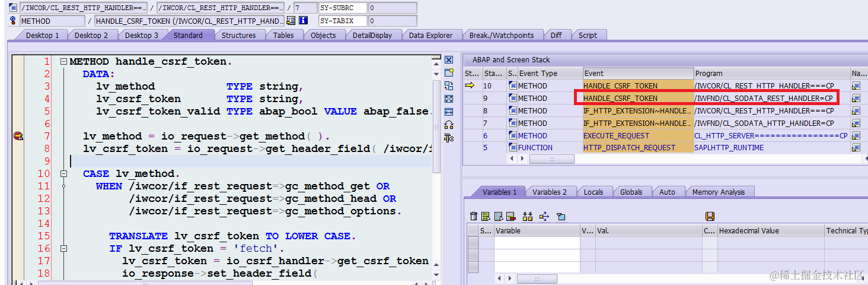Click the orange save icon in variables panel
Screen dimensions: 868x285
(710, 217)
